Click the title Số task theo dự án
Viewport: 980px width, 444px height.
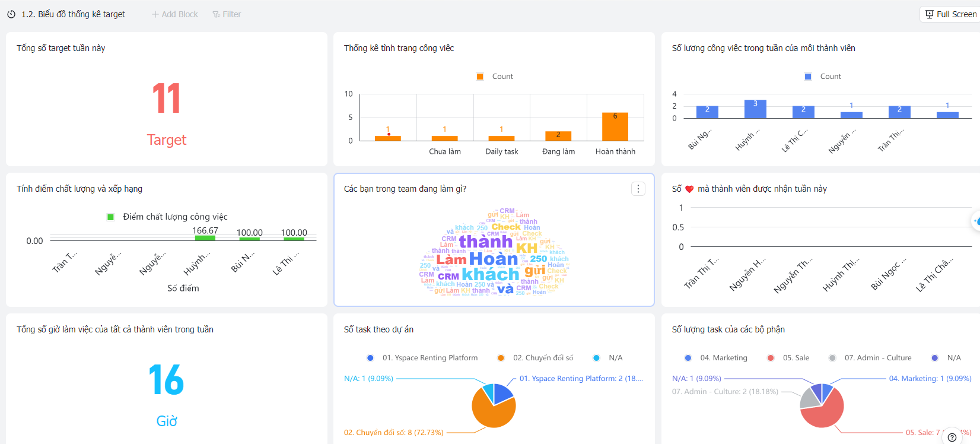[379, 329]
